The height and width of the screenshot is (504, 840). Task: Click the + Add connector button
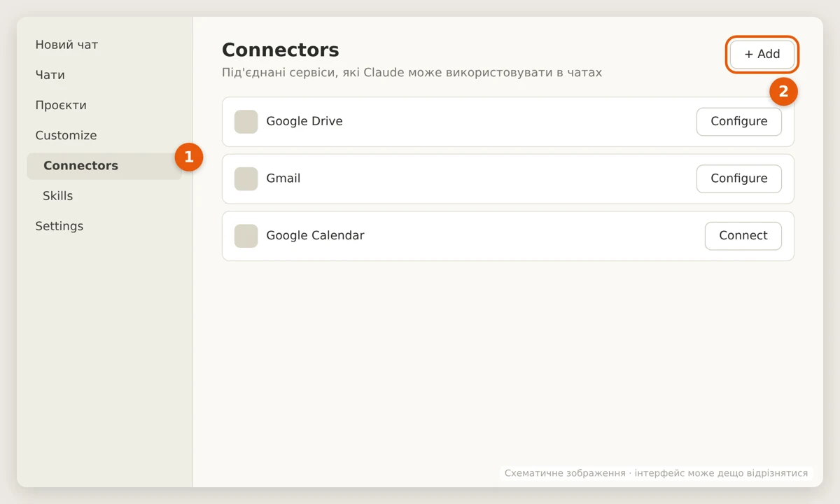coord(762,54)
